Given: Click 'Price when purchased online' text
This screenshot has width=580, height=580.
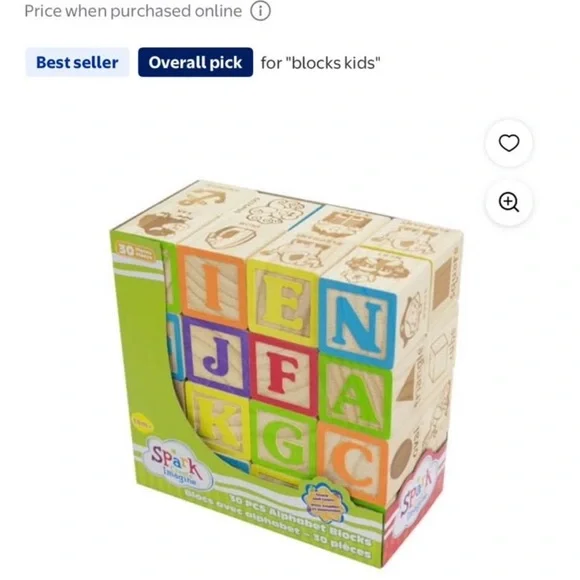Looking at the screenshot, I should 133,11.
